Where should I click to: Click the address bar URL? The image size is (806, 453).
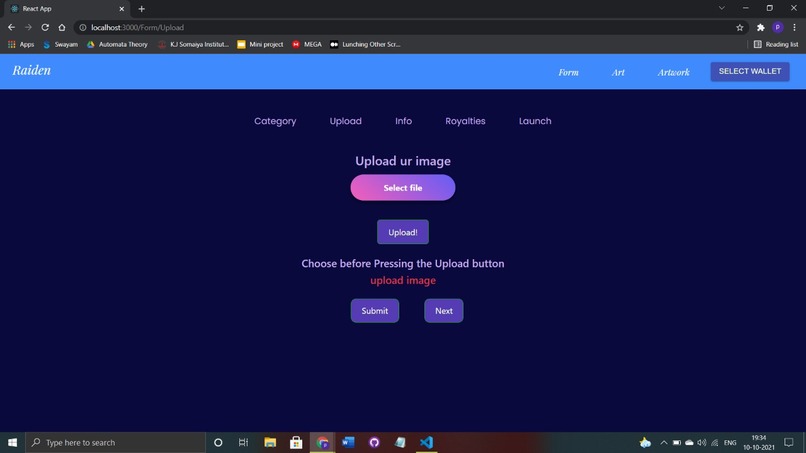[x=137, y=28]
